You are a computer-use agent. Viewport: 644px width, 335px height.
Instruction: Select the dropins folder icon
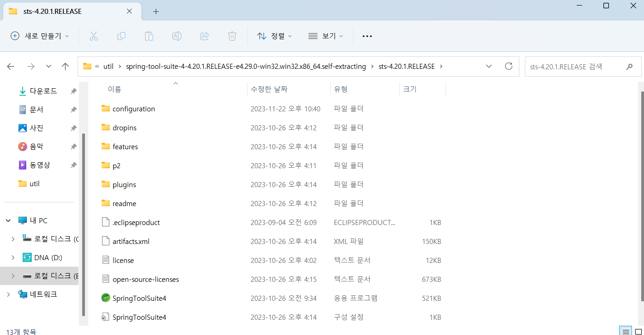pos(106,128)
